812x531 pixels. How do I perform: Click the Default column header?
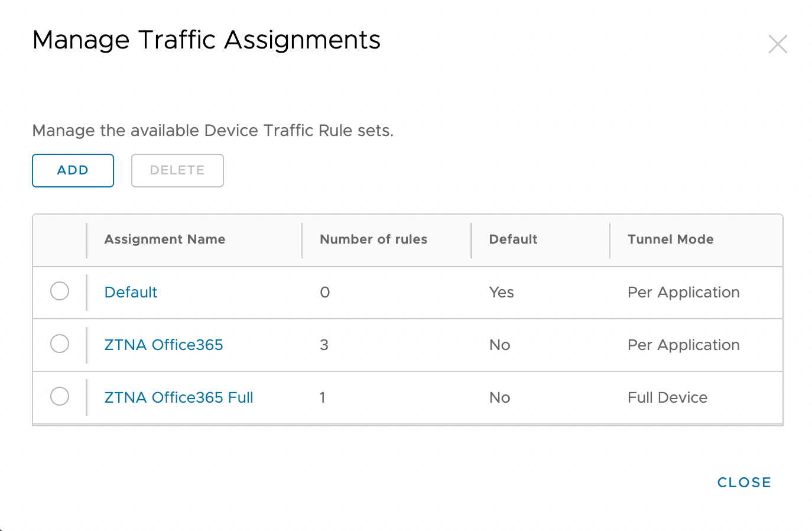(513, 239)
